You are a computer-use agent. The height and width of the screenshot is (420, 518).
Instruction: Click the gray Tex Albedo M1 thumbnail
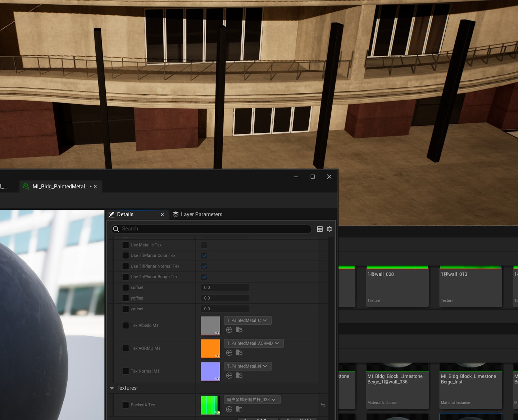(x=210, y=326)
